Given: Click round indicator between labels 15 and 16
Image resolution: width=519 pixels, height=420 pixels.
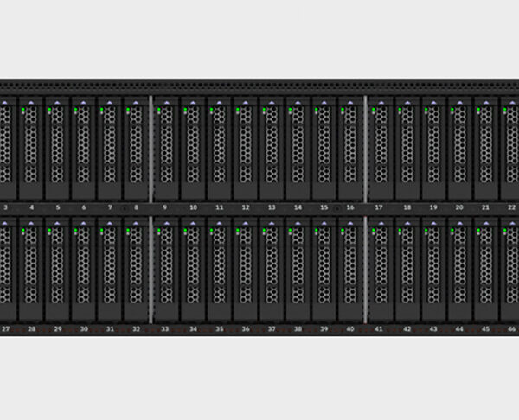Looking at the screenshot, I should pyautogui.click(x=337, y=208).
